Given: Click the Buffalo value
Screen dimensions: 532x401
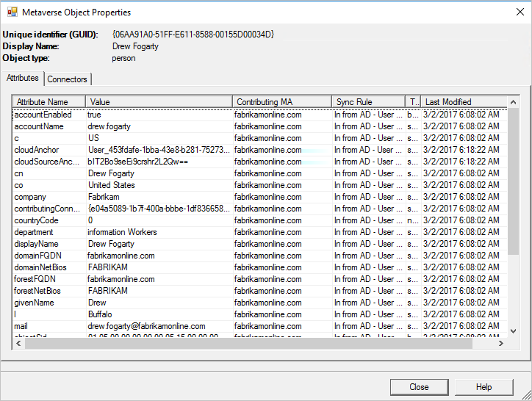Looking at the screenshot, I should tap(100, 314).
